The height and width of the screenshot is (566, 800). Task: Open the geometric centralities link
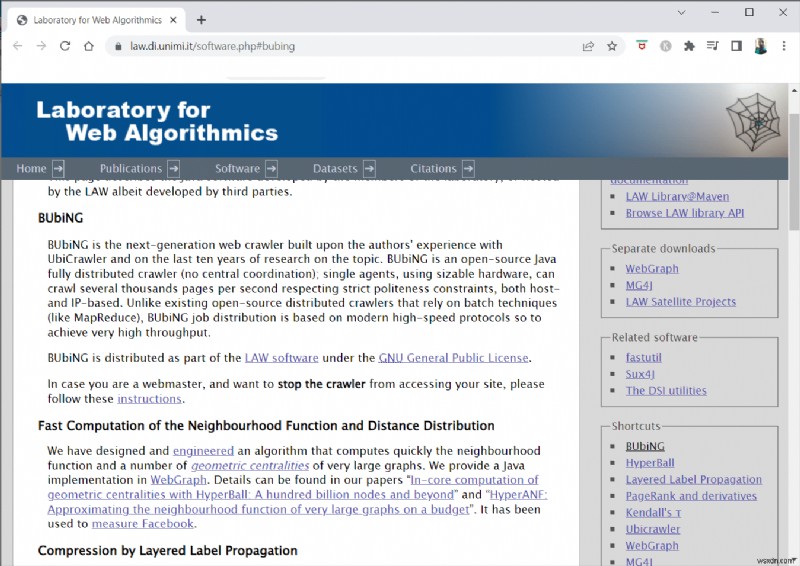click(x=250, y=465)
